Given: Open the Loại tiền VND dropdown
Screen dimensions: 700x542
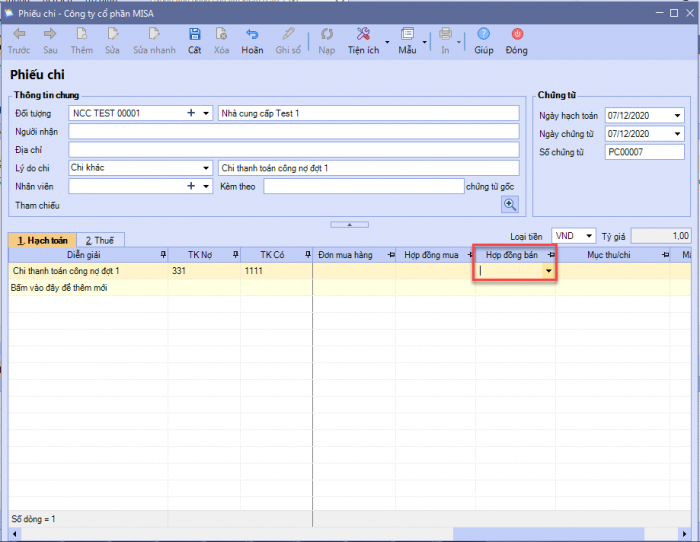Looking at the screenshot, I should [587, 236].
